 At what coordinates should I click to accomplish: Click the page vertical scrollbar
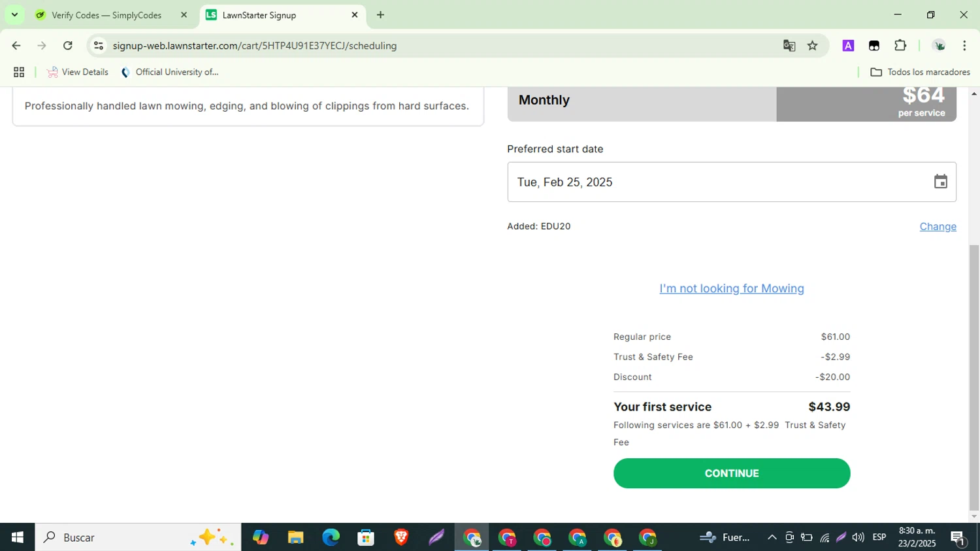[x=974, y=377]
